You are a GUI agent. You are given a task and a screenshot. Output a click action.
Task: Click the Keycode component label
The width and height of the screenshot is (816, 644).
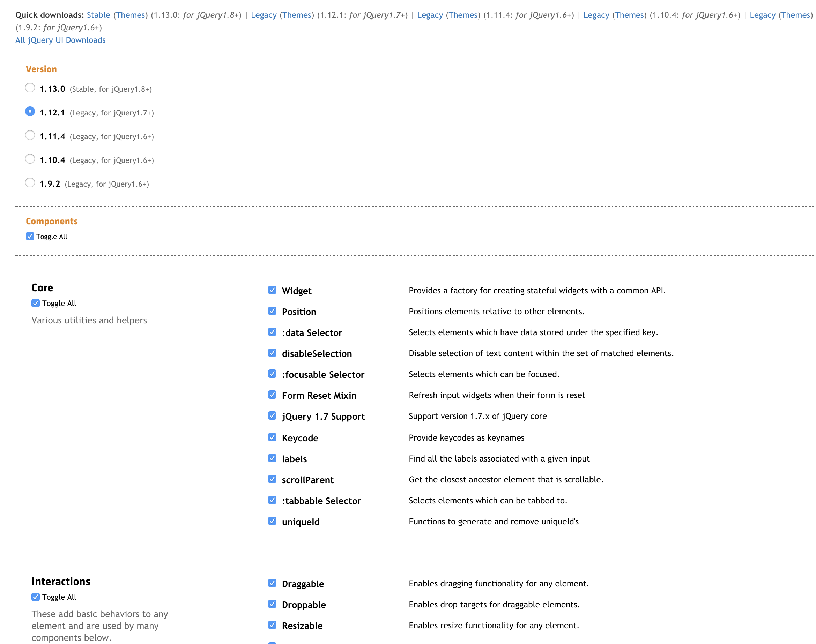(x=300, y=438)
